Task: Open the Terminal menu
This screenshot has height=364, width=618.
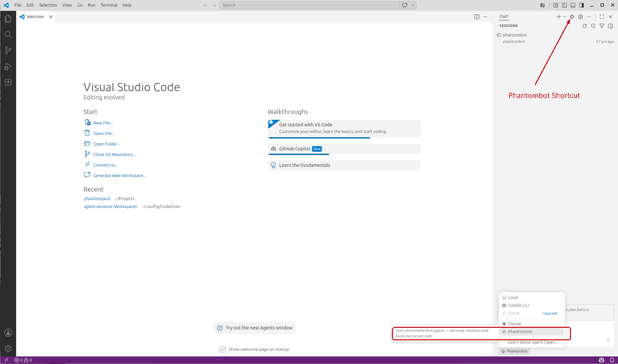Action: 109,5
